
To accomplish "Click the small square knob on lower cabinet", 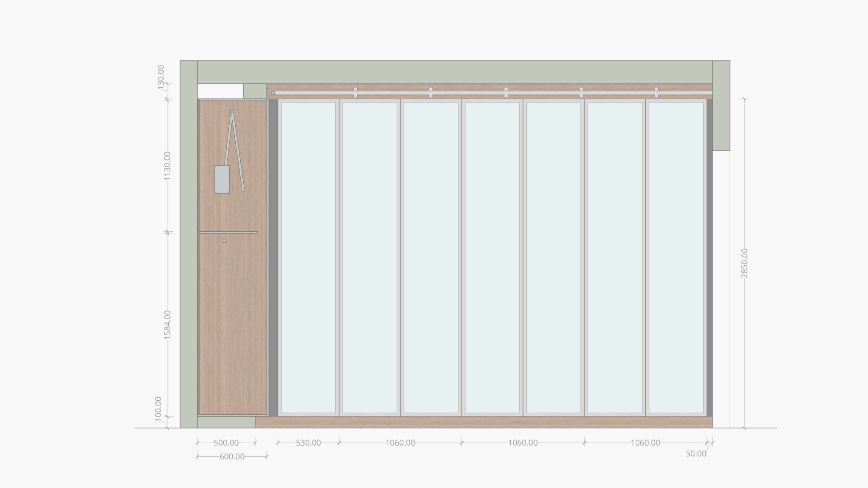I will click(224, 241).
